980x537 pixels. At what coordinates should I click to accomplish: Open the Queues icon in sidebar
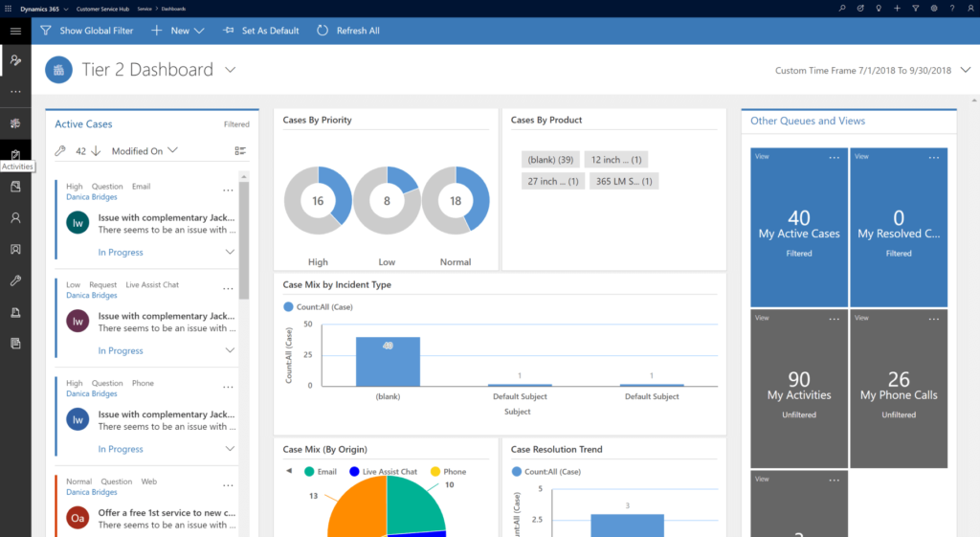click(15, 312)
